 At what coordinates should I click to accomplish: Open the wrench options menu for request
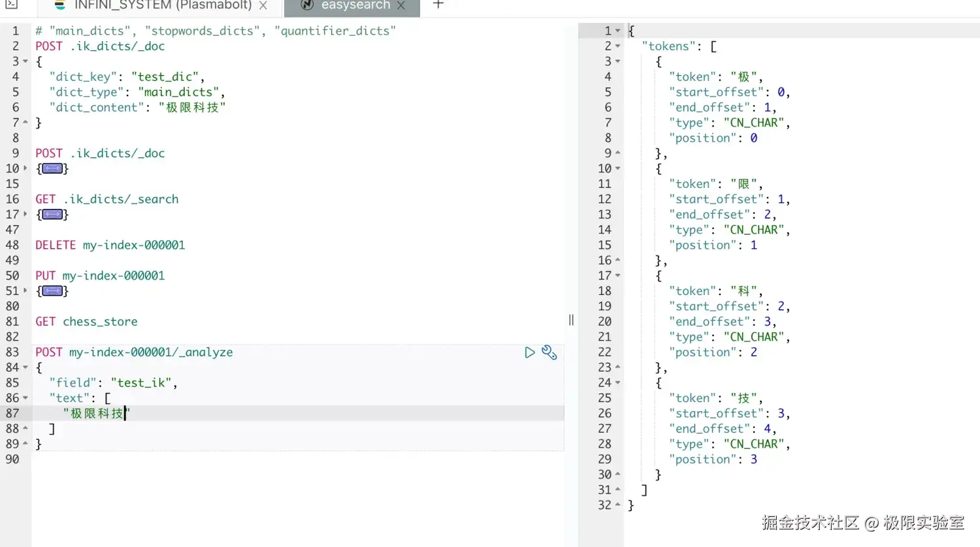tap(549, 352)
